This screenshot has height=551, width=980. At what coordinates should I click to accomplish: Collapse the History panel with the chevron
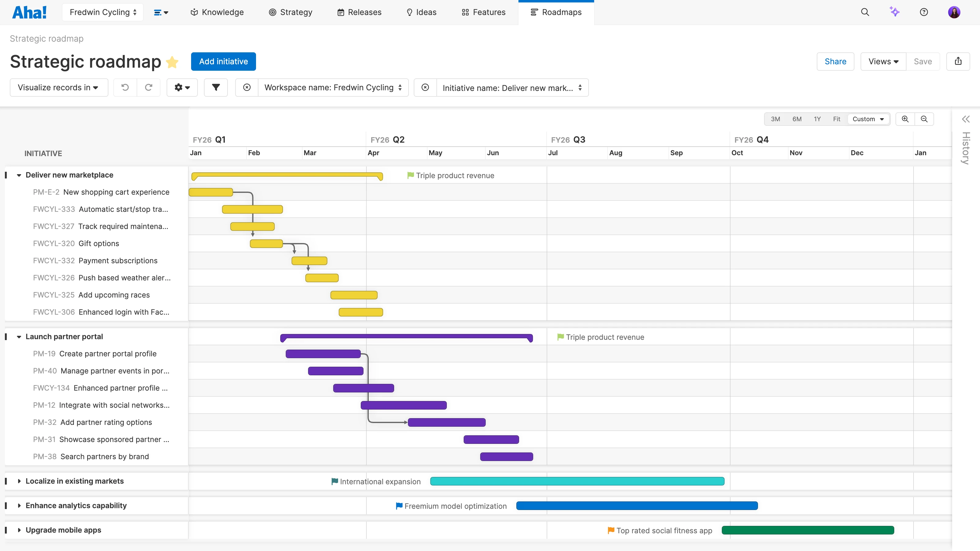(966, 119)
